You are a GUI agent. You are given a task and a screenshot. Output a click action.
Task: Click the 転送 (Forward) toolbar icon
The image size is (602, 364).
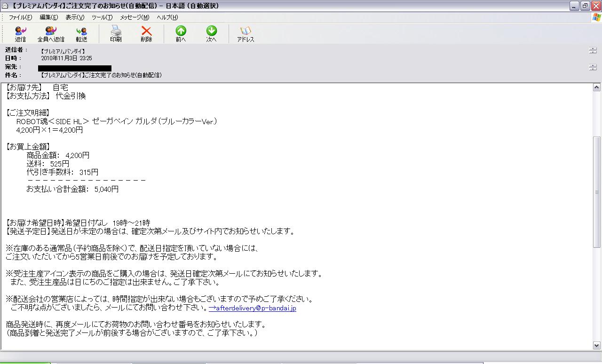coord(81,34)
